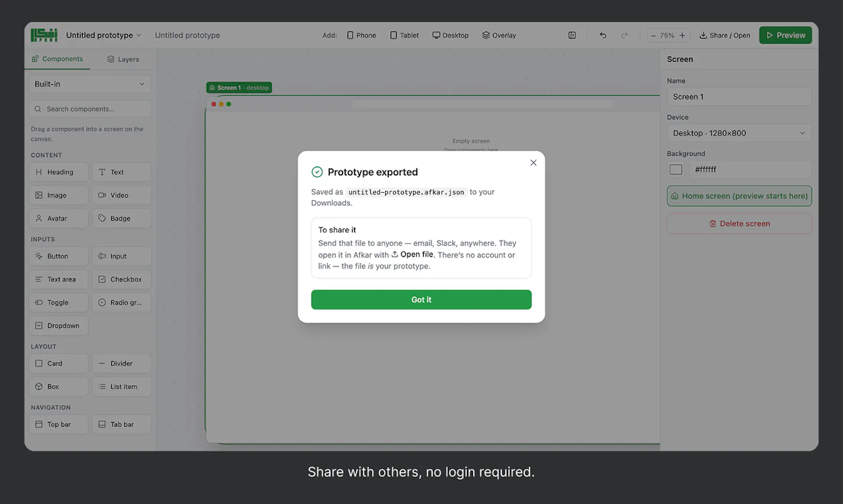Select the Radio group component
Viewport: 843px width, 504px height.
[x=122, y=303]
